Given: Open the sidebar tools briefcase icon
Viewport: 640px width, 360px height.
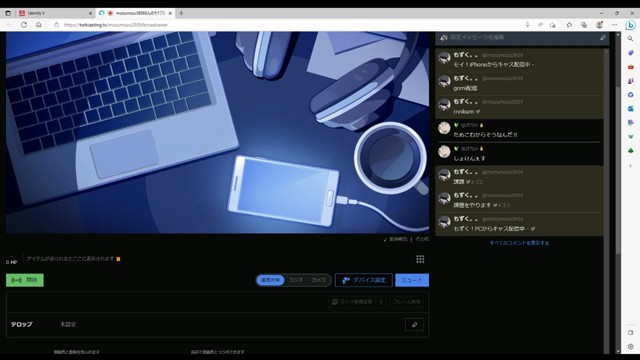Looking at the screenshot, I should pyautogui.click(x=631, y=67).
